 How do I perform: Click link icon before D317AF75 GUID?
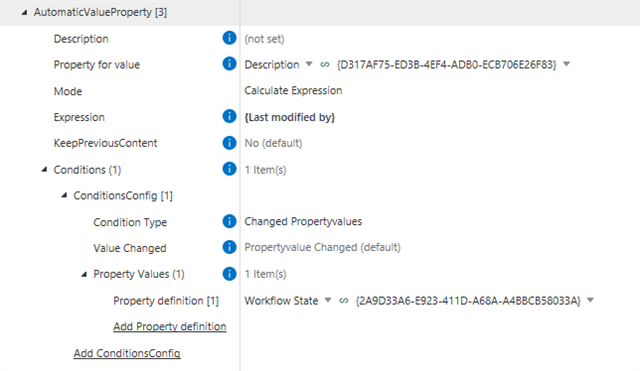coord(324,64)
